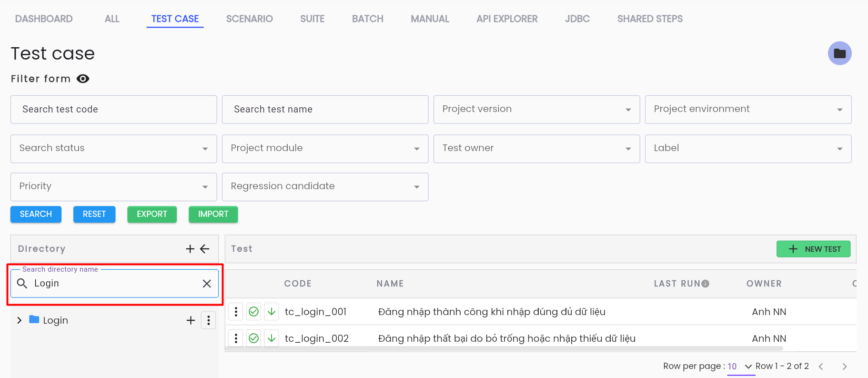Click the Last Run info icon
The width and height of the screenshot is (868, 378).
pos(706,284)
